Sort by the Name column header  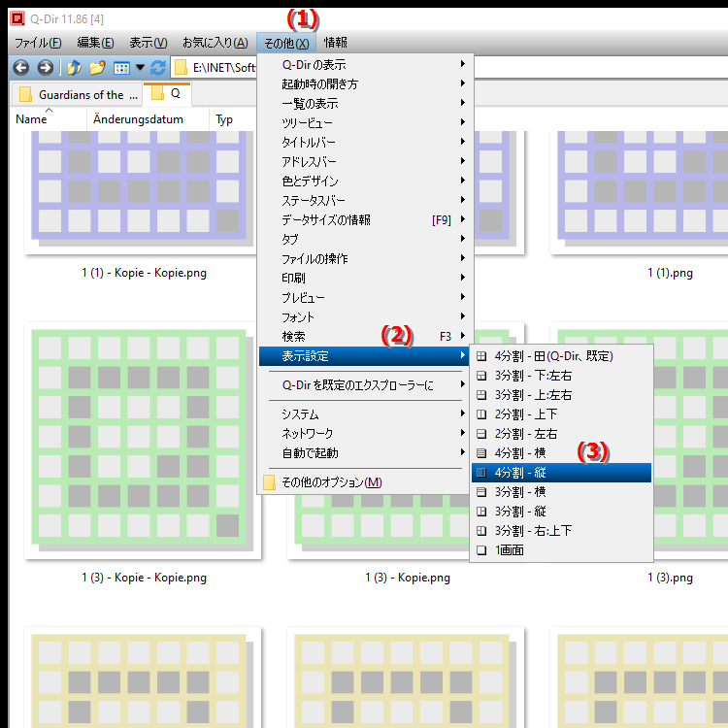49,119
